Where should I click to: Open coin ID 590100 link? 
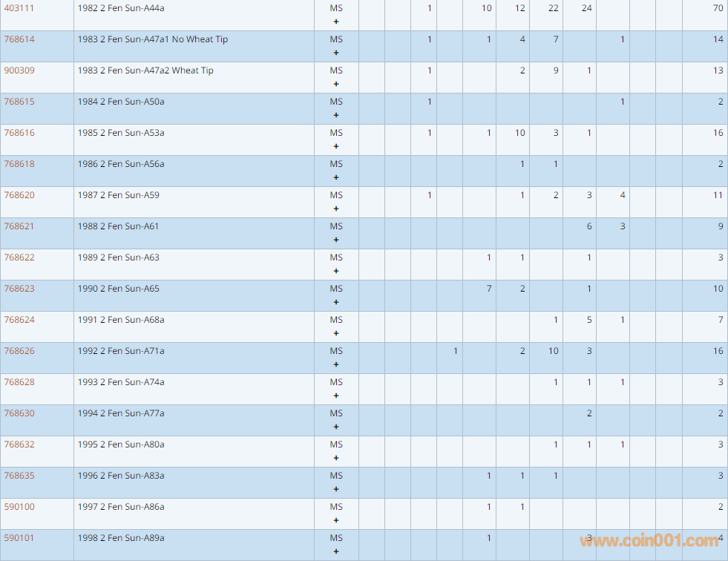19,507
